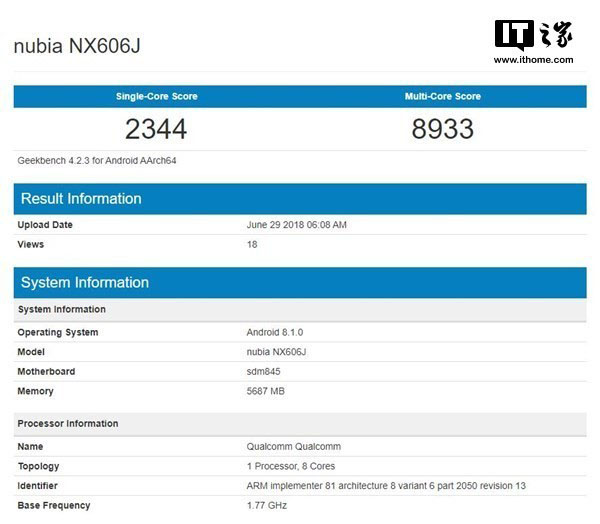Collapse the blue System Information section header
600x524 pixels.
pyautogui.click(x=85, y=283)
